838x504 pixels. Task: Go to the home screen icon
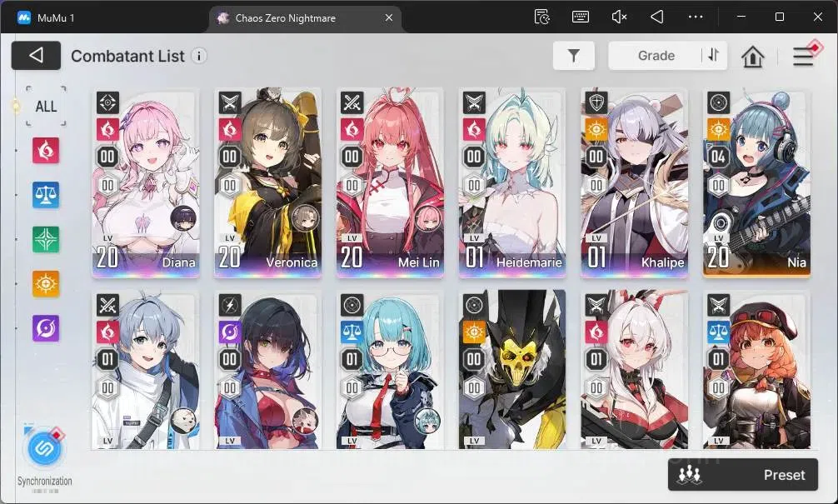tap(752, 56)
